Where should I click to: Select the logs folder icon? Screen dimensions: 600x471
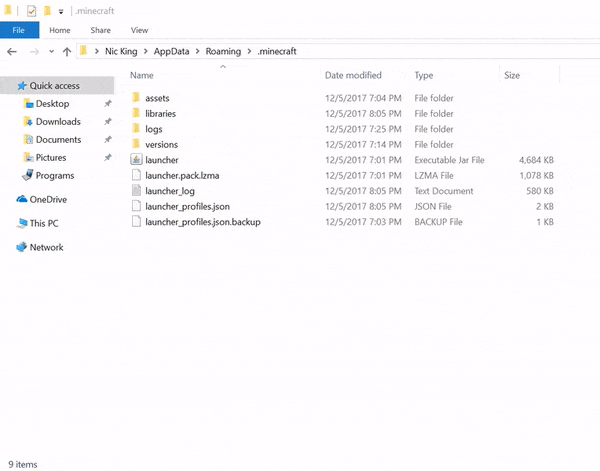click(136, 128)
